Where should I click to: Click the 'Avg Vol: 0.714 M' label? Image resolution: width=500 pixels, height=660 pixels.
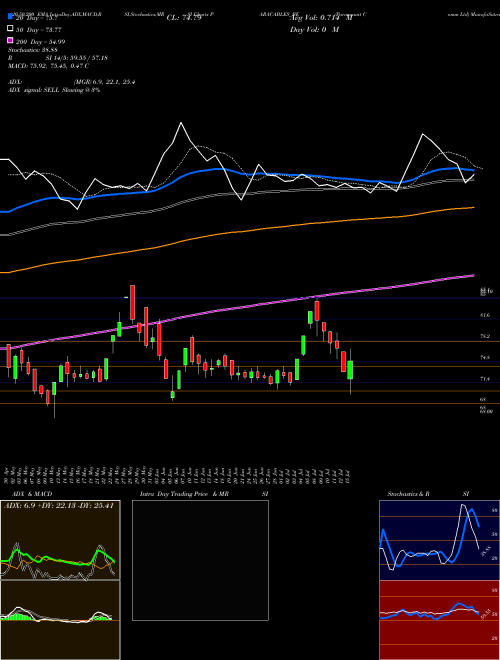[x=321, y=18]
